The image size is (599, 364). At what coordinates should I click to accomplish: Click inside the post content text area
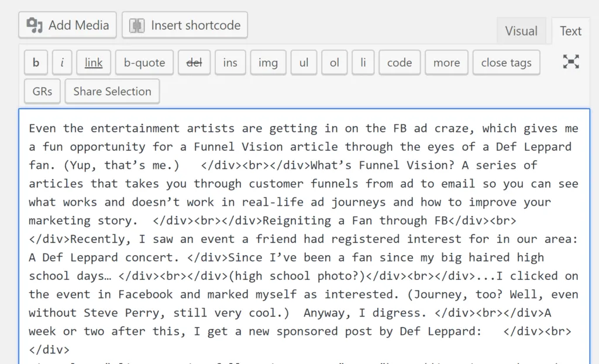(304, 237)
